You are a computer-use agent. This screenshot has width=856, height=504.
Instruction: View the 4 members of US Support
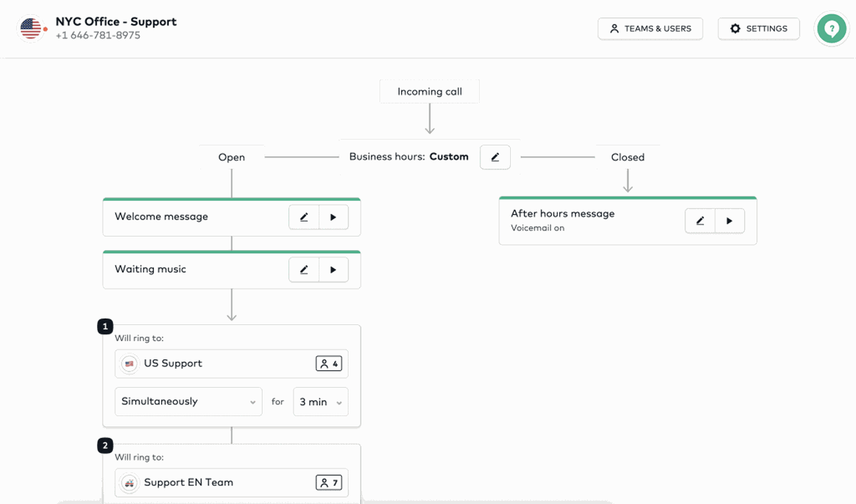point(328,364)
